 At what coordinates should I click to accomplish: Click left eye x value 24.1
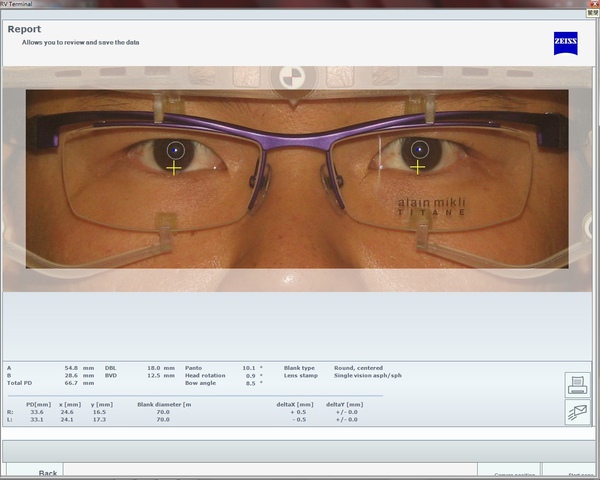[x=67, y=420]
